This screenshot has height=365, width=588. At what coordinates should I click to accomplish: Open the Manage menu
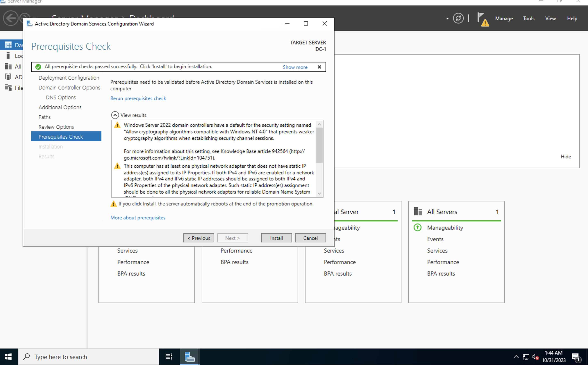pyautogui.click(x=504, y=18)
